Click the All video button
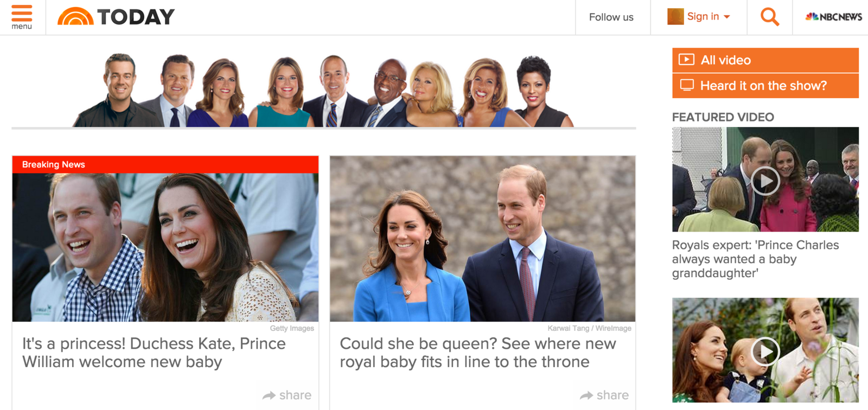This screenshot has width=868, height=410. (x=765, y=60)
